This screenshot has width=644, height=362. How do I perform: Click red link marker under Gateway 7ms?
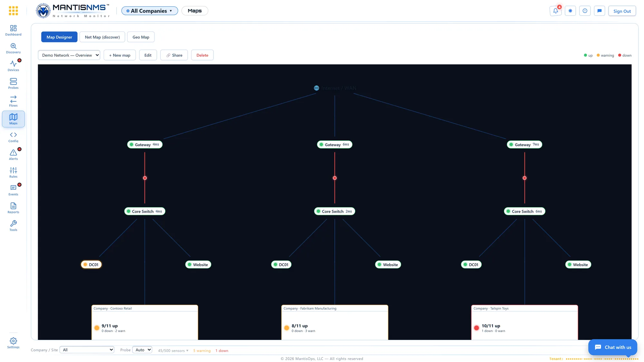click(x=525, y=178)
